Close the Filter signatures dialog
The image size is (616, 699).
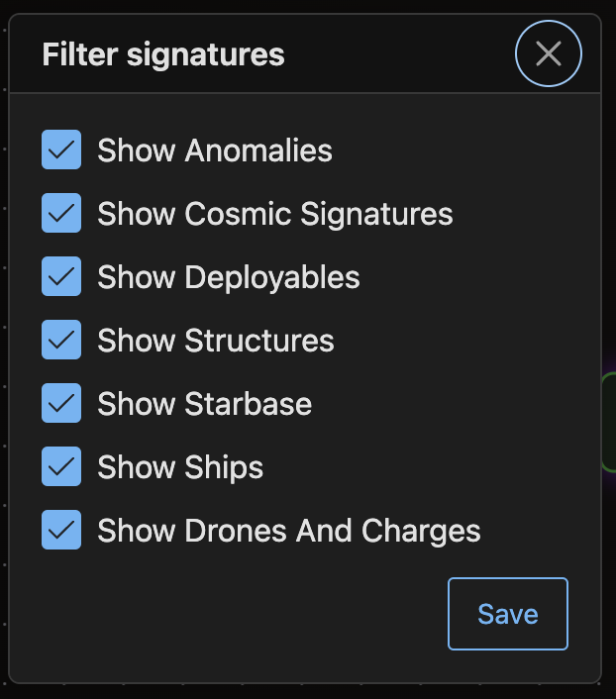[x=549, y=53]
